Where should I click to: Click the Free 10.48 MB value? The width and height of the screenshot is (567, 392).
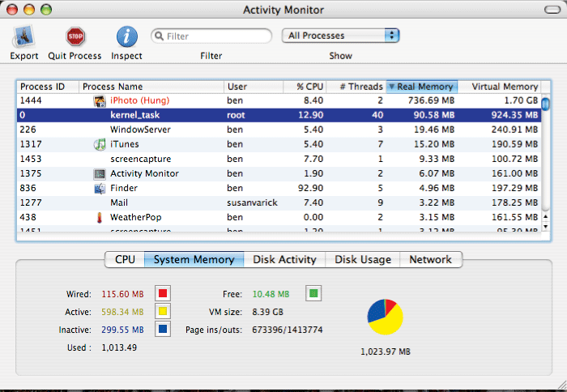[271, 294]
